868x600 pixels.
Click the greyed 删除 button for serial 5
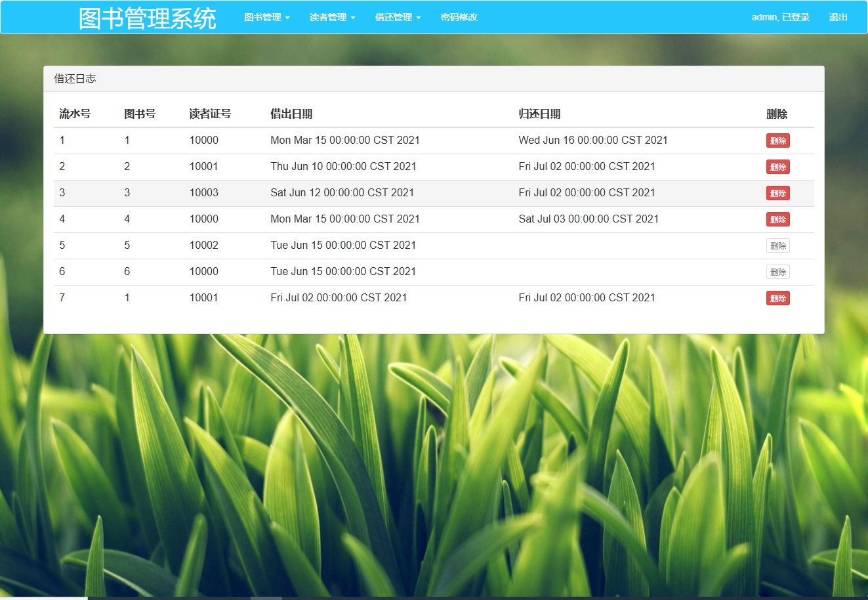click(x=777, y=246)
